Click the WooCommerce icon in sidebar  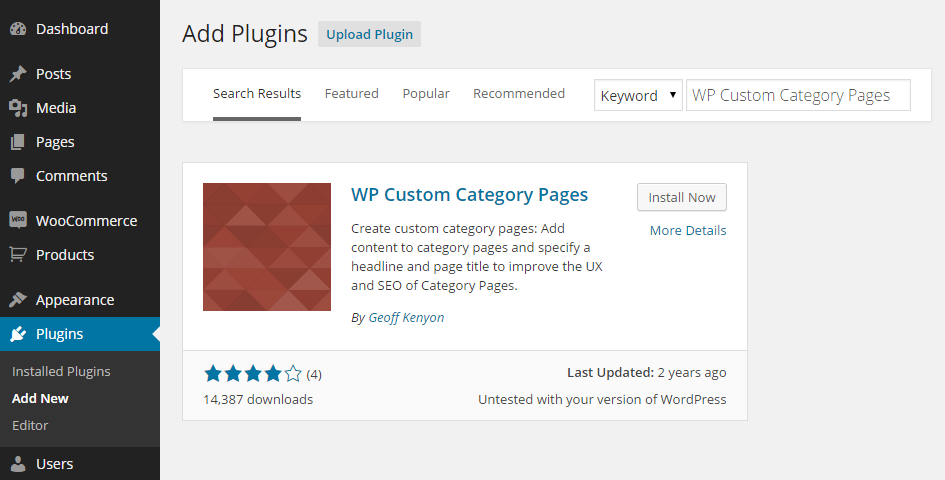tap(18, 220)
